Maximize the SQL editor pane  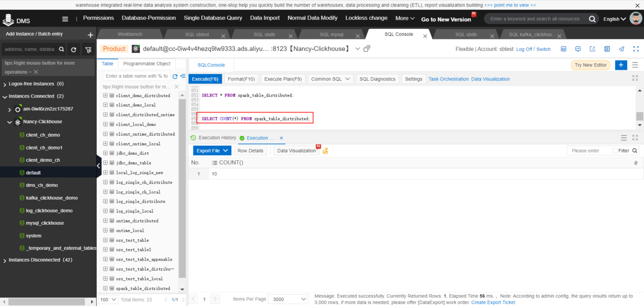(635, 78)
